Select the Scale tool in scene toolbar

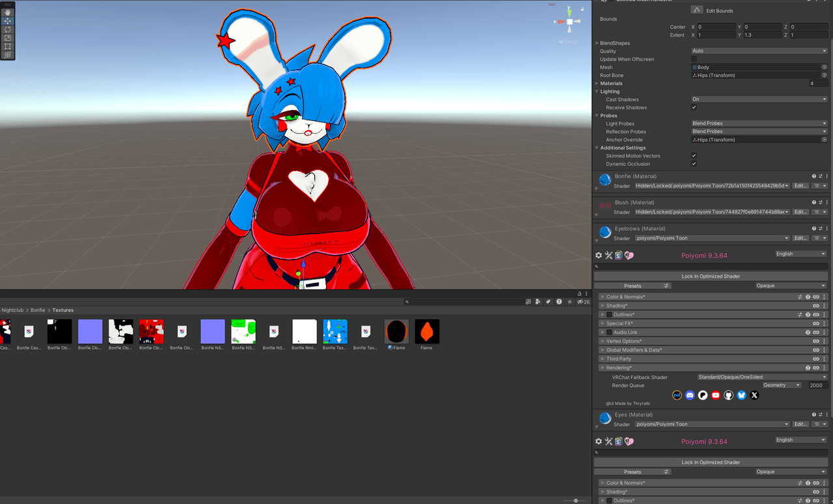coord(8,38)
